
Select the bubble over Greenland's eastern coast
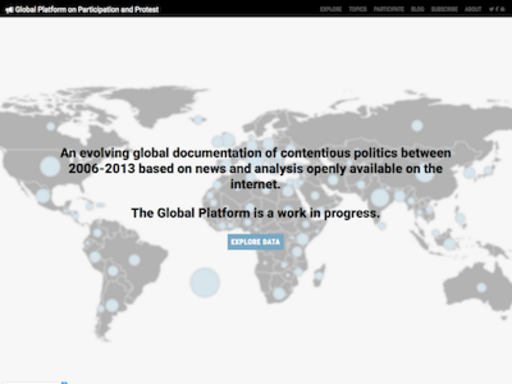(x=198, y=120)
